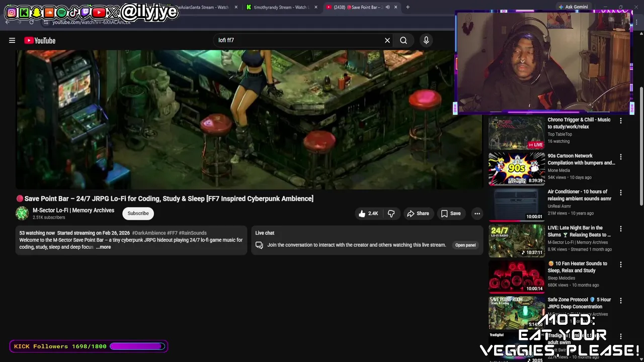Close the Save Point Bar tab
The width and height of the screenshot is (644, 362).
395,7
